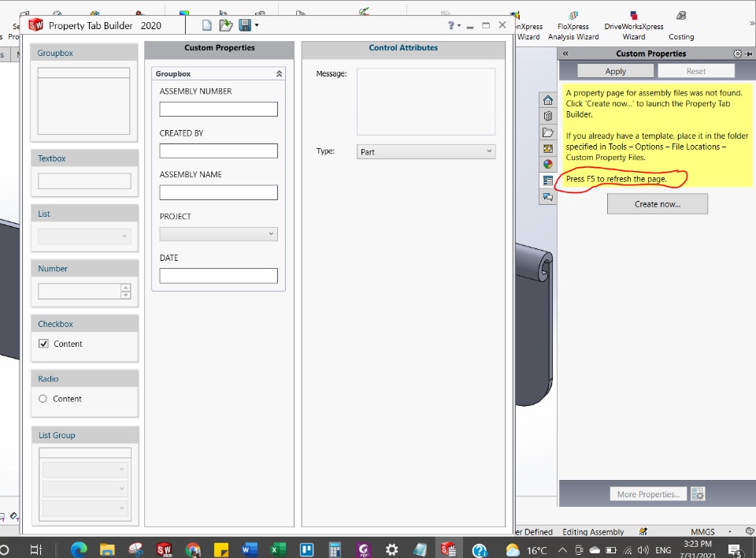The height and width of the screenshot is (558, 756).
Task: Click the weather widget showing 16°C
Action: pyautogui.click(x=526, y=550)
